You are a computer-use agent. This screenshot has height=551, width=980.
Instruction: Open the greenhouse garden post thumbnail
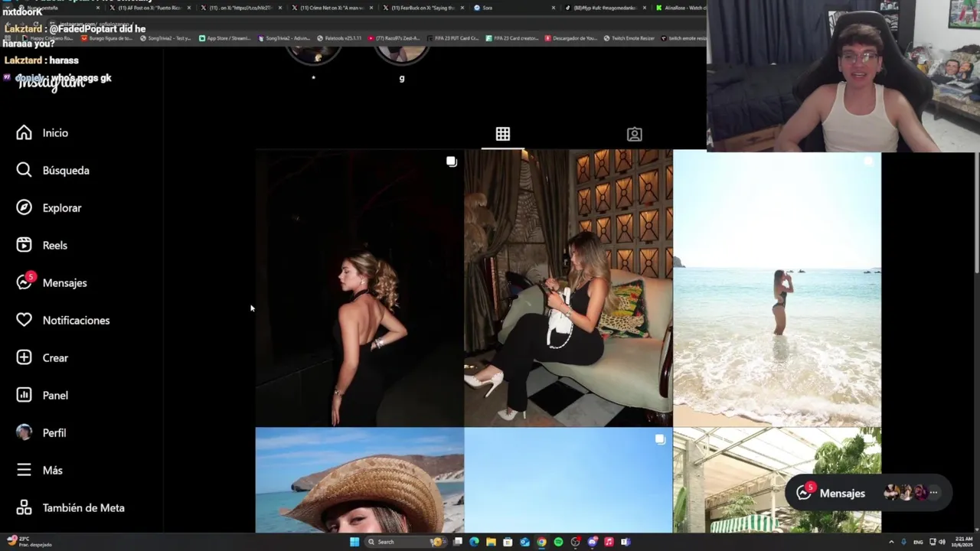point(776,481)
